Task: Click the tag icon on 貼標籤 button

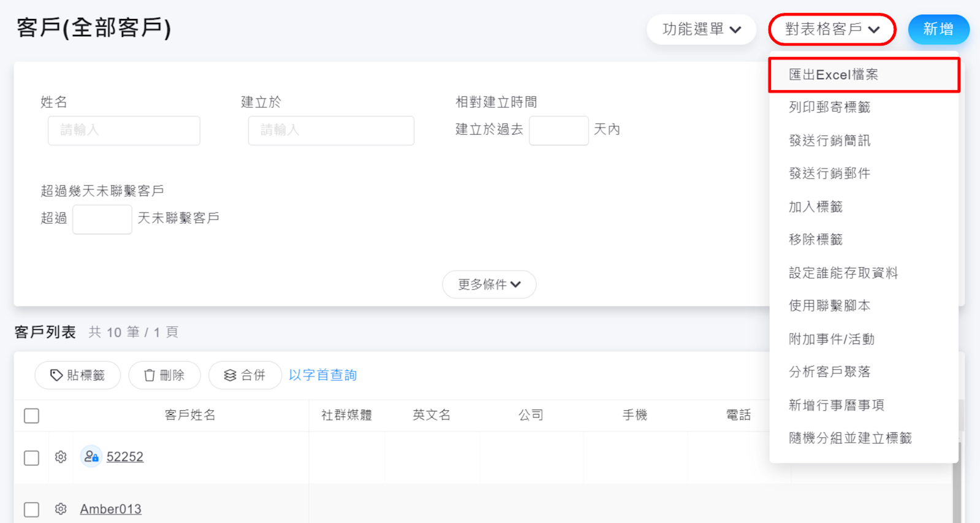Action: coord(56,375)
